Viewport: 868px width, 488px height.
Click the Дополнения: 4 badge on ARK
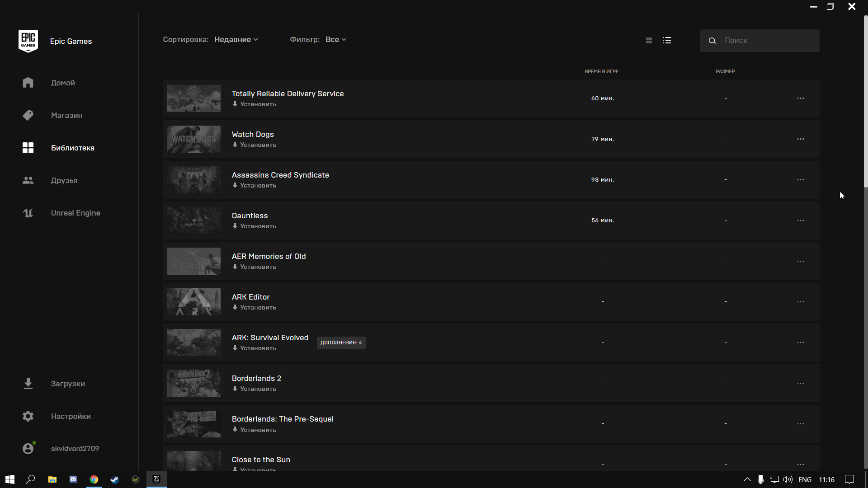pyautogui.click(x=341, y=343)
